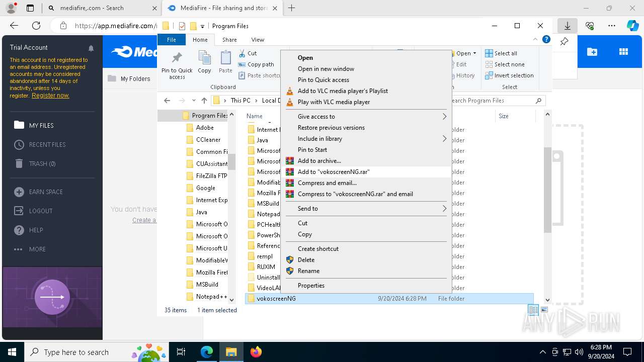
Task: Choose Create shortcut
Action: [366, 249]
